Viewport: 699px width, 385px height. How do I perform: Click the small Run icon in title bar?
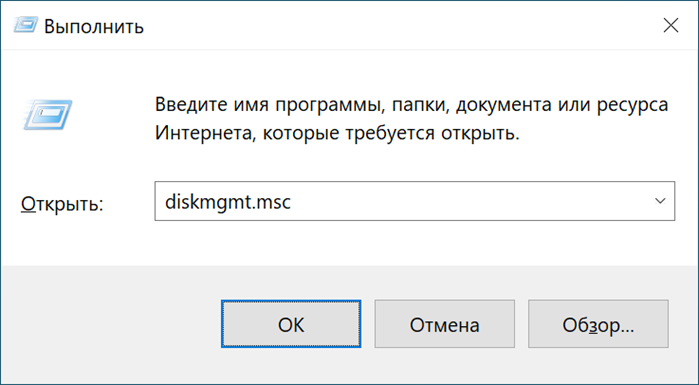click(25, 25)
